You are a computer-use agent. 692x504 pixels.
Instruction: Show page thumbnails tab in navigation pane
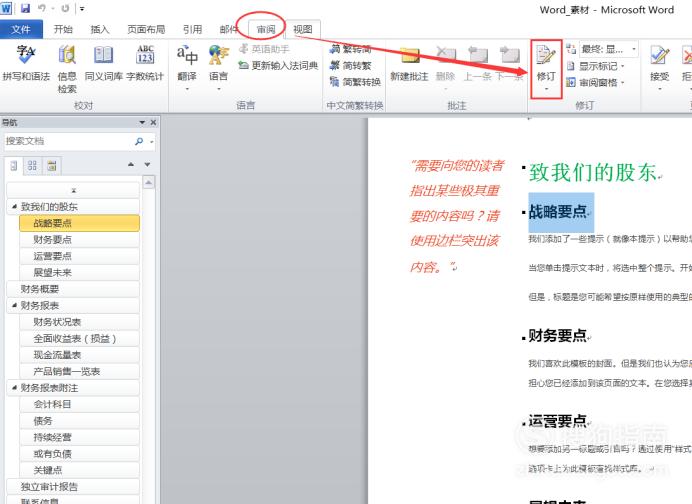[32, 166]
